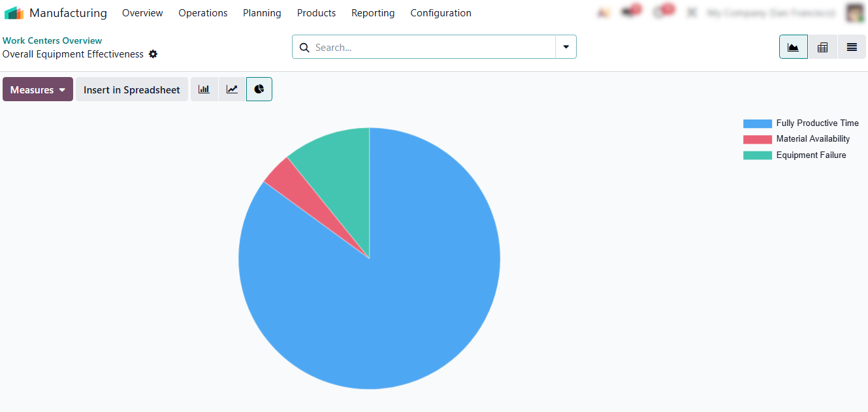Click the search magnifier icon
Screen dimensions: 868x412
304,47
